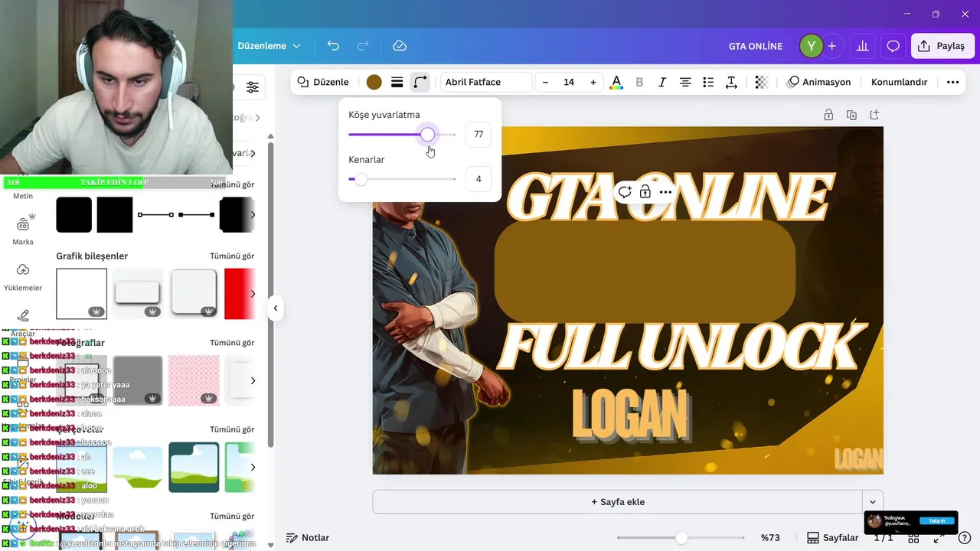Increase font size with plus button
This screenshot has width=980, height=551.
[x=593, y=82]
